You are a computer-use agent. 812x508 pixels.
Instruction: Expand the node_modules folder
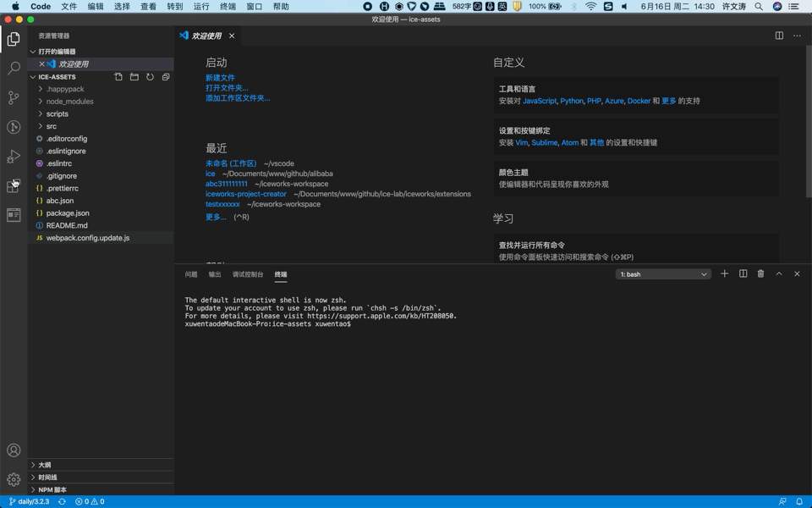pos(101,102)
